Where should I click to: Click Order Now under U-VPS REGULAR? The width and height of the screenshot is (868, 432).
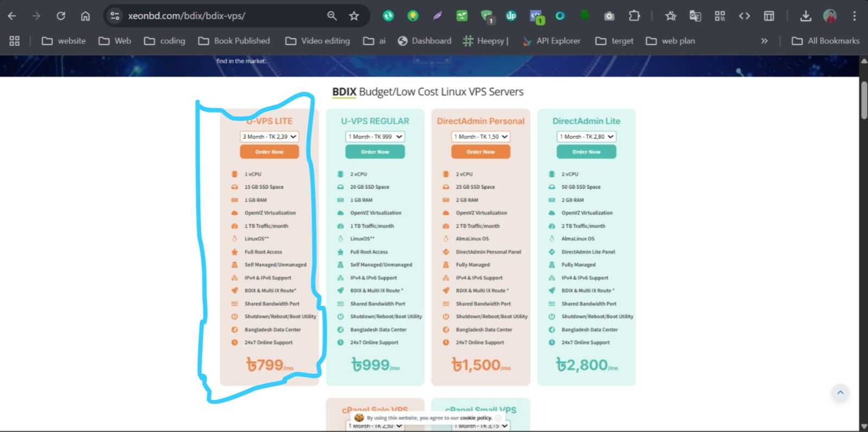point(375,152)
